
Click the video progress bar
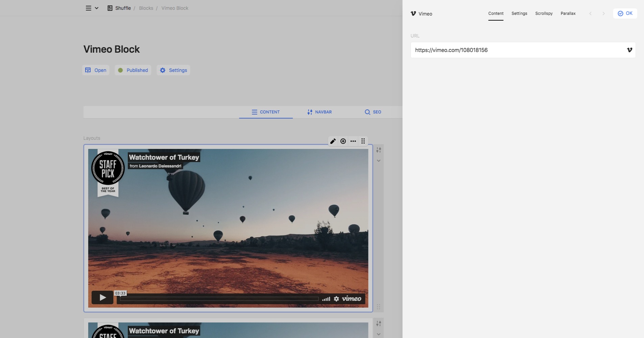pyautogui.click(x=219, y=299)
